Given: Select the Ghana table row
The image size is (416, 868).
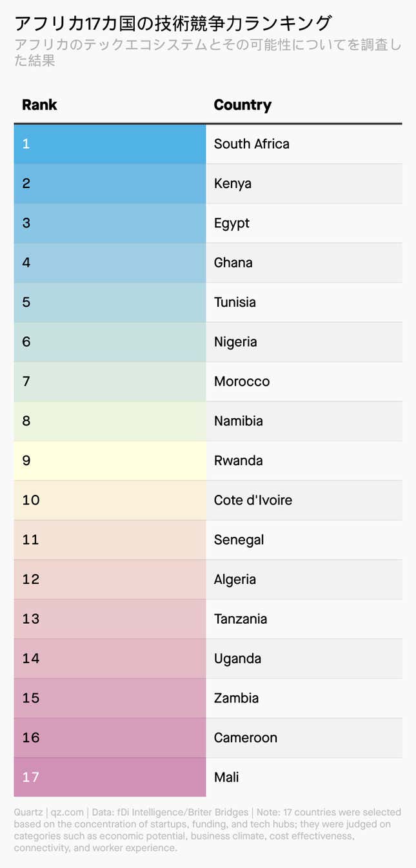Looking at the screenshot, I should point(208,263).
